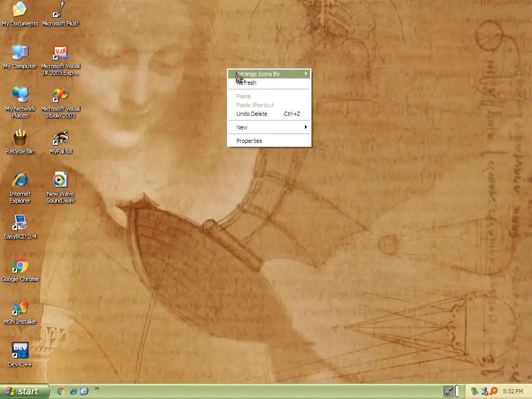Select the My Network Places icon

click(x=20, y=102)
